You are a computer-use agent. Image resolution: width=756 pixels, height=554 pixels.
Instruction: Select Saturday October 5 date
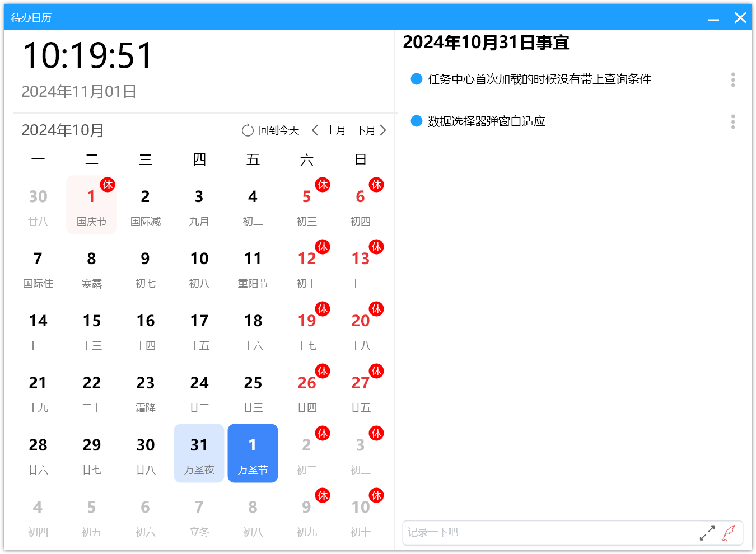(307, 205)
